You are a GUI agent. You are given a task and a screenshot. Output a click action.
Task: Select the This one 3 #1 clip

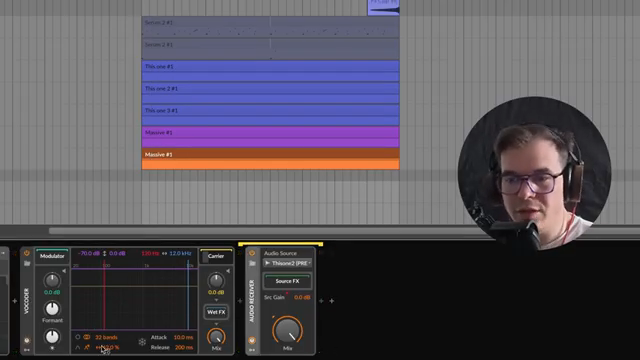tap(270, 115)
